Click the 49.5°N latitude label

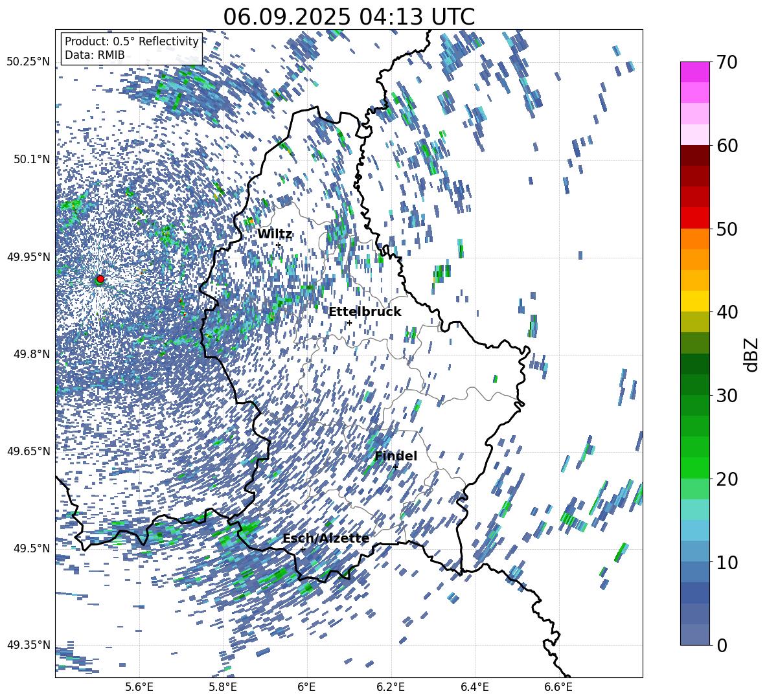click(32, 548)
